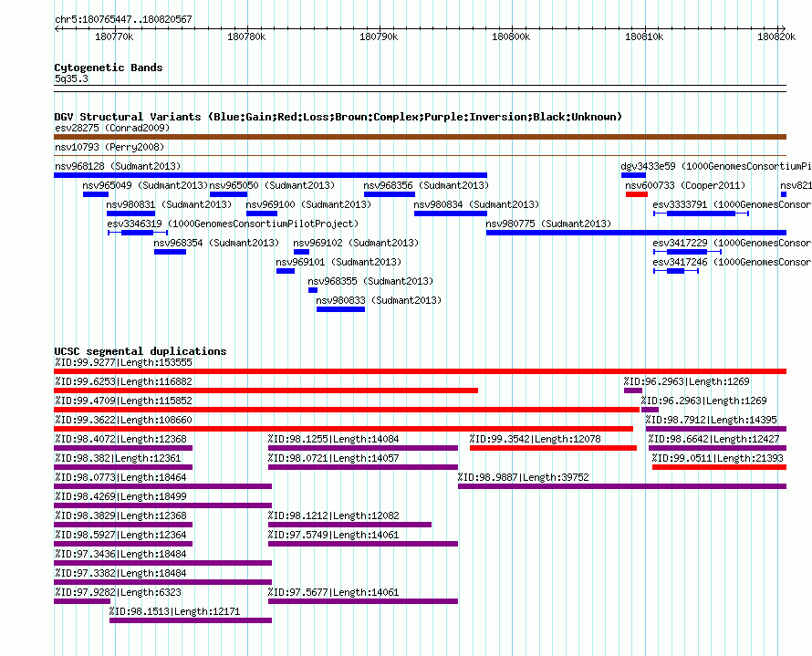Click the %ID:99.3622|Length:108660 duplication label
This screenshot has width=812, height=656.
pos(123,420)
